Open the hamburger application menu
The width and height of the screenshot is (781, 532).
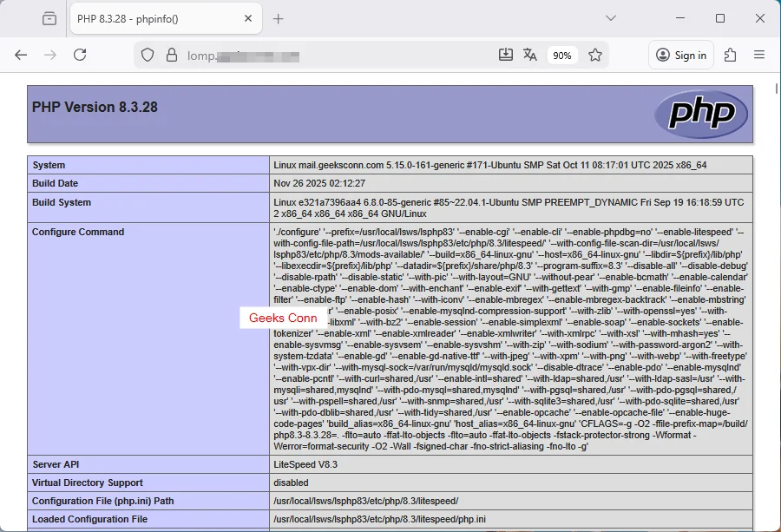click(x=760, y=54)
